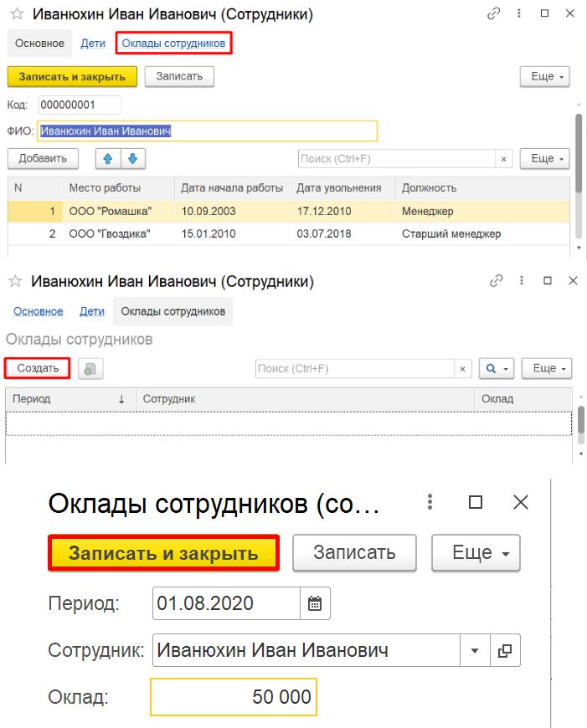The height and width of the screenshot is (728, 587).
Task: Click Записать и закрыть in employee form
Action: (72, 77)
